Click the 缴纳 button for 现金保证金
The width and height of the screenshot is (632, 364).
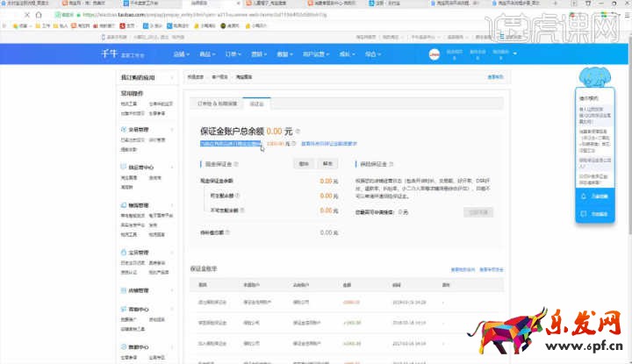(x=304, y=164)
